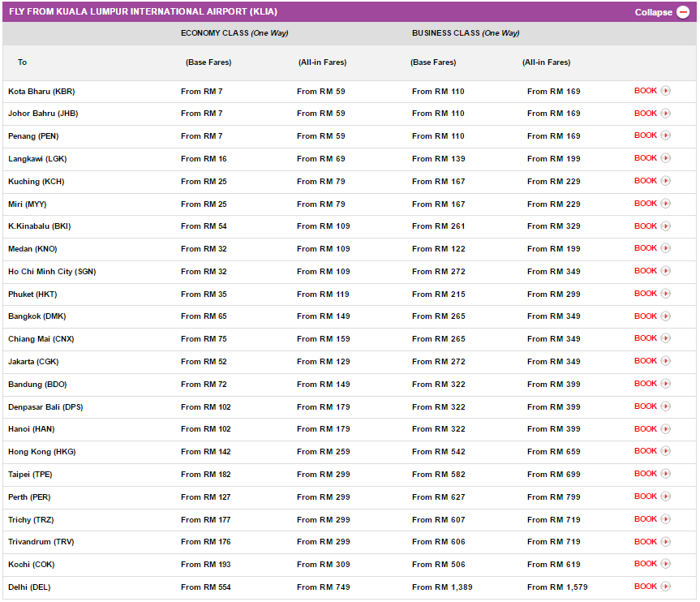
Task: Book the Kochi (COK) flight
Action: pyautogui.click(x=646, y=564)
